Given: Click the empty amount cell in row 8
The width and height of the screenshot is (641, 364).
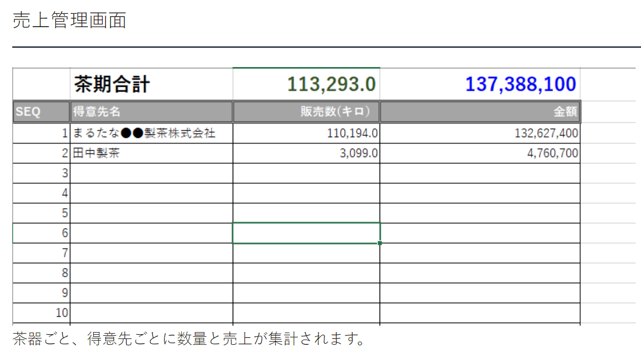Looking at the screenshot, I should tap(480, 273).
